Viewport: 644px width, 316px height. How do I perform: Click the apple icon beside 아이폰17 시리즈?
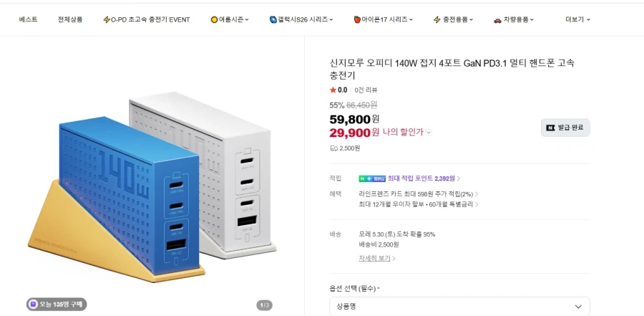357,19
